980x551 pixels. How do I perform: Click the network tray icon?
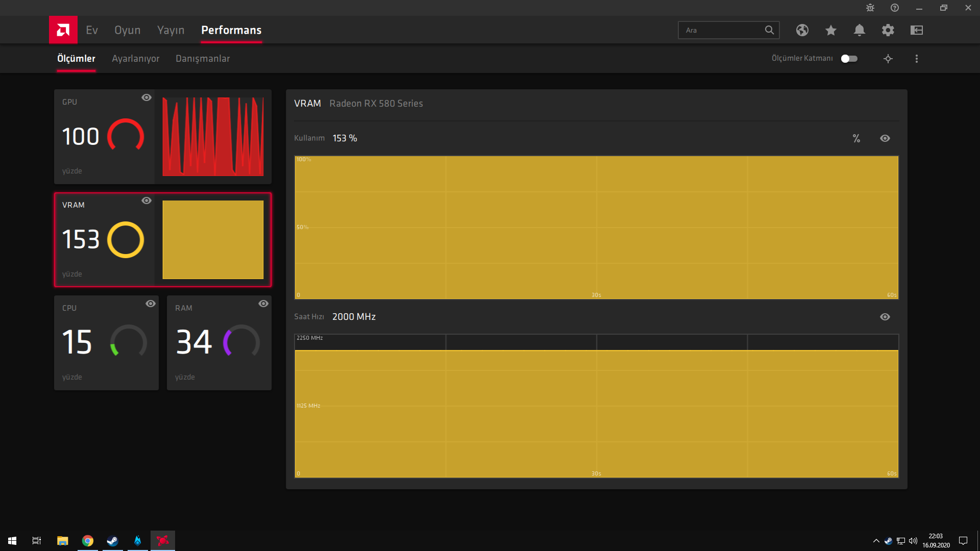[901, 541]
